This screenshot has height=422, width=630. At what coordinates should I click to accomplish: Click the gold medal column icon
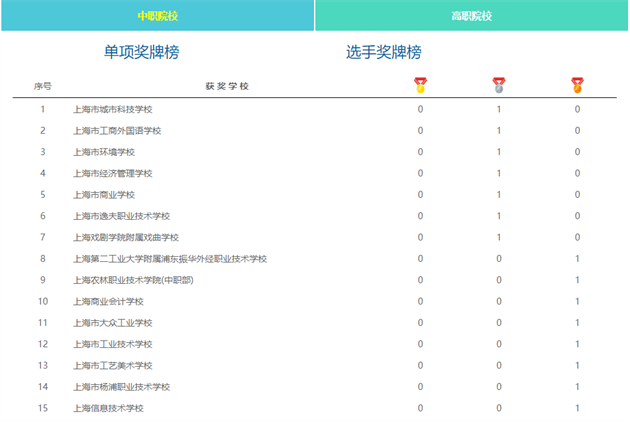coord(420,85)
